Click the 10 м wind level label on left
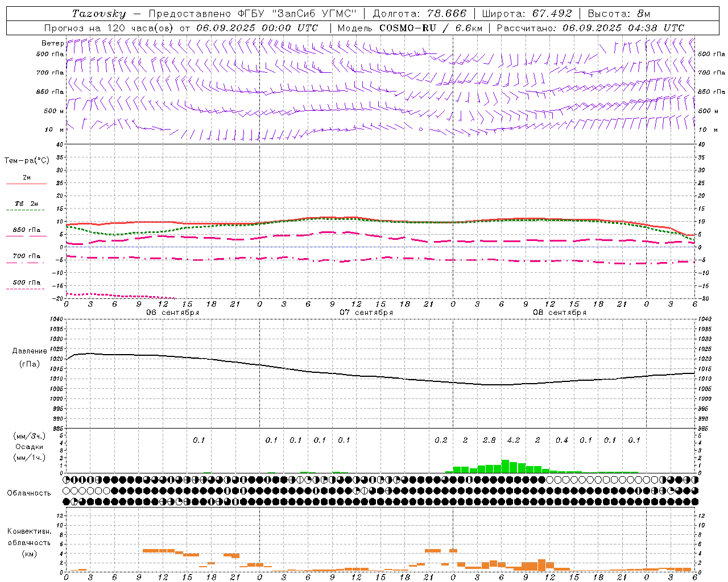 coord(54,130)
